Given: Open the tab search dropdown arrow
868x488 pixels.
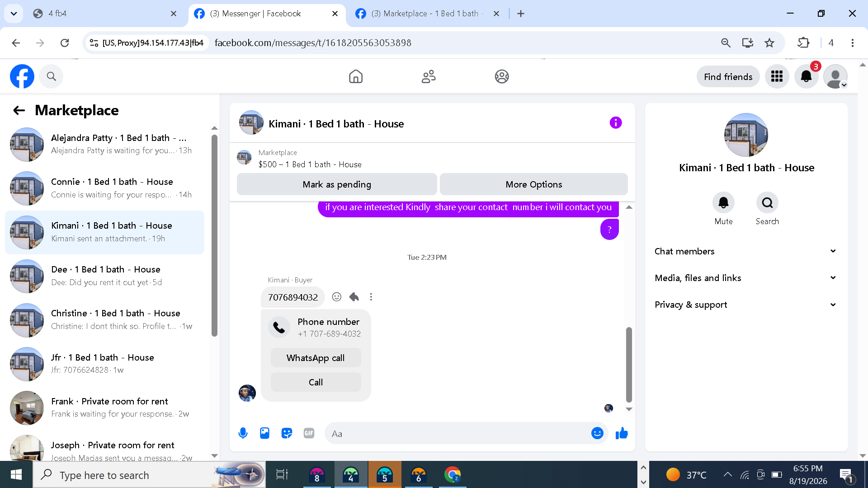Looking at the screenshot, I should pos(14,14).
